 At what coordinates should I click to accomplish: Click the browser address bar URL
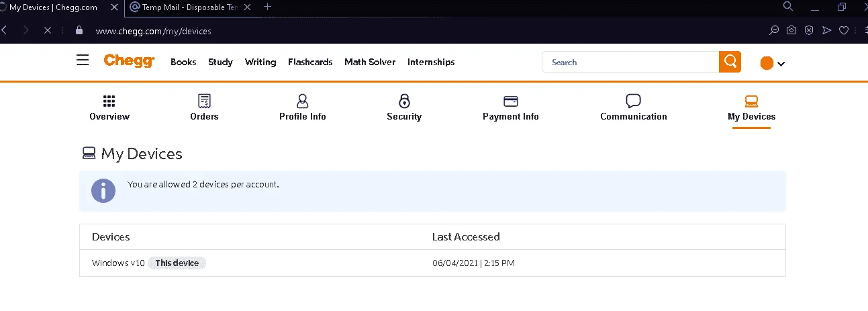tap(154, 31)
